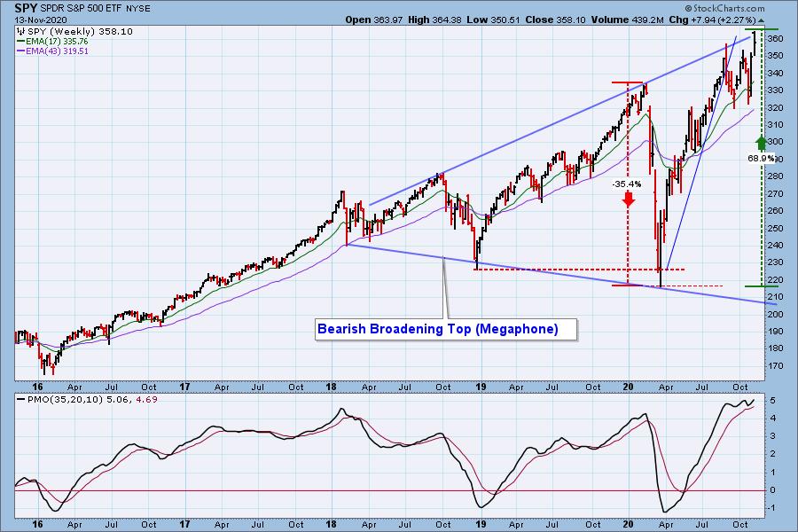Click year 20 label under price panel

tap(629, 387)
